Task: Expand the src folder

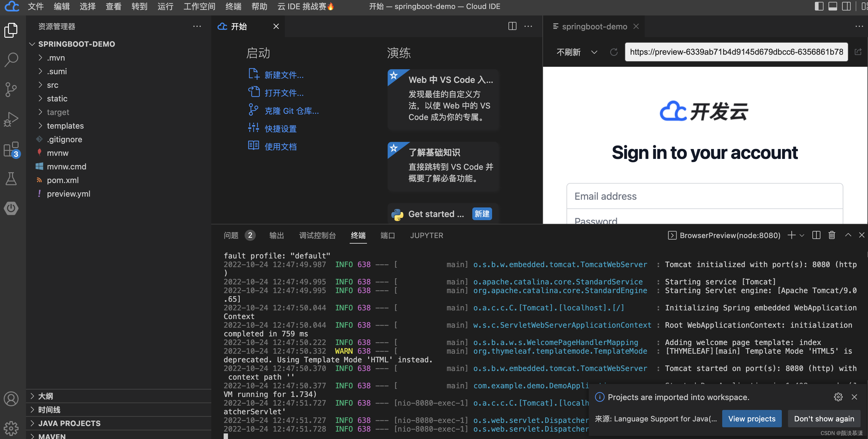Action: click(x=53, y=85)
